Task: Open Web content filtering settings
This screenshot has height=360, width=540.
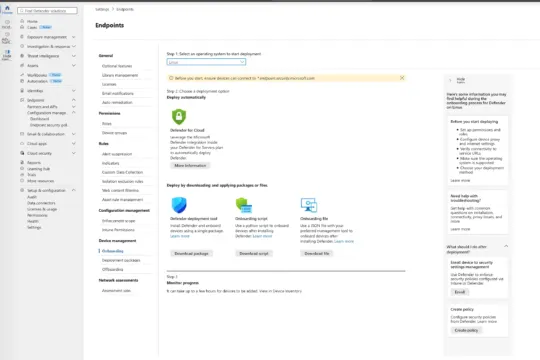Action: coord(120,190)
